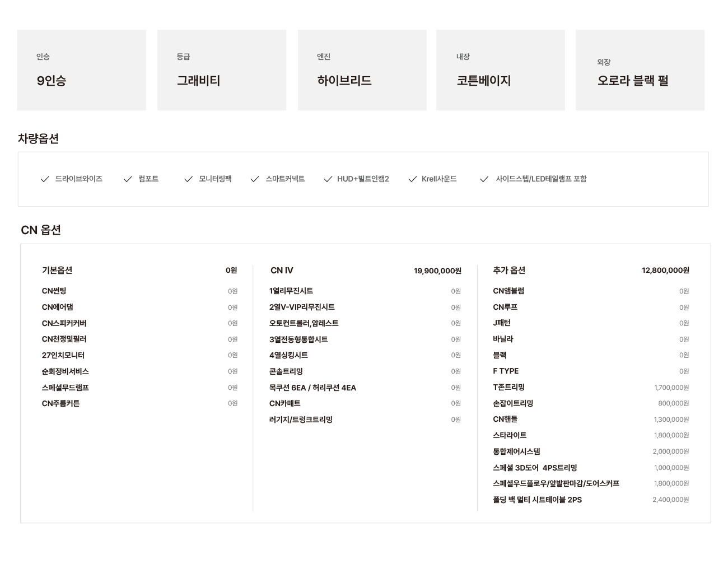Image resolution: width=728 pixels, height=587 pixels.
Task: Open the 코튼베이지 interior card
Action: [x=500, y=70]
